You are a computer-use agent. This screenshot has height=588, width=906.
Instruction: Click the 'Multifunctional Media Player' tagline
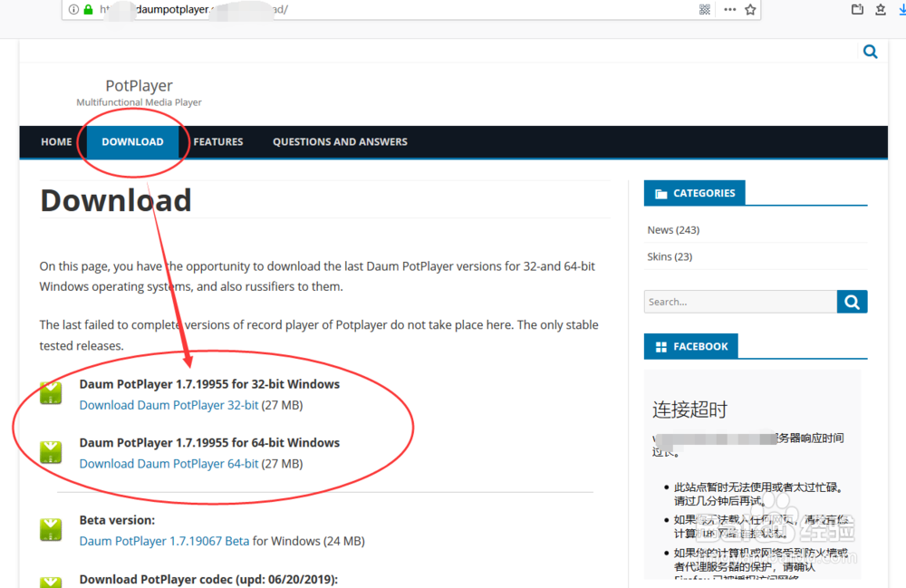[139, 102]
